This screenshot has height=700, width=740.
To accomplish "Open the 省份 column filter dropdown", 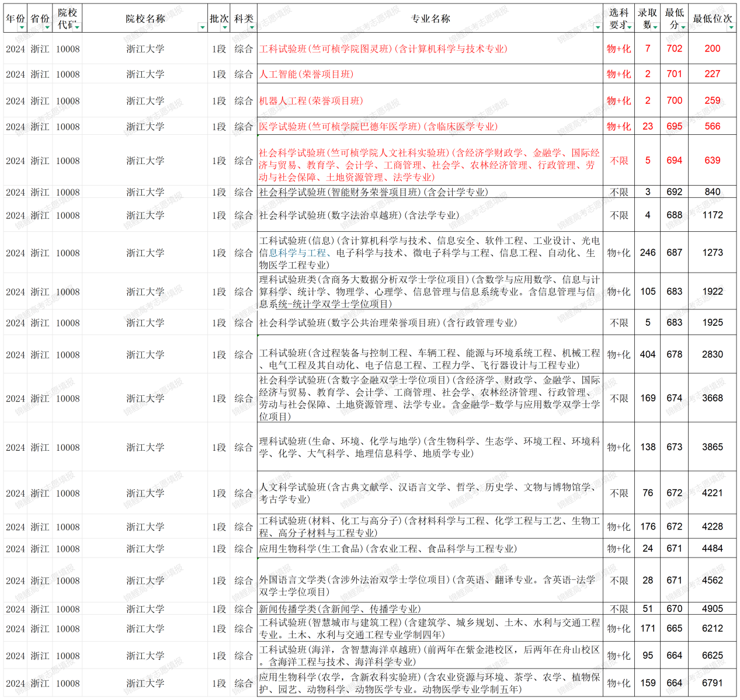I will 47,27.
